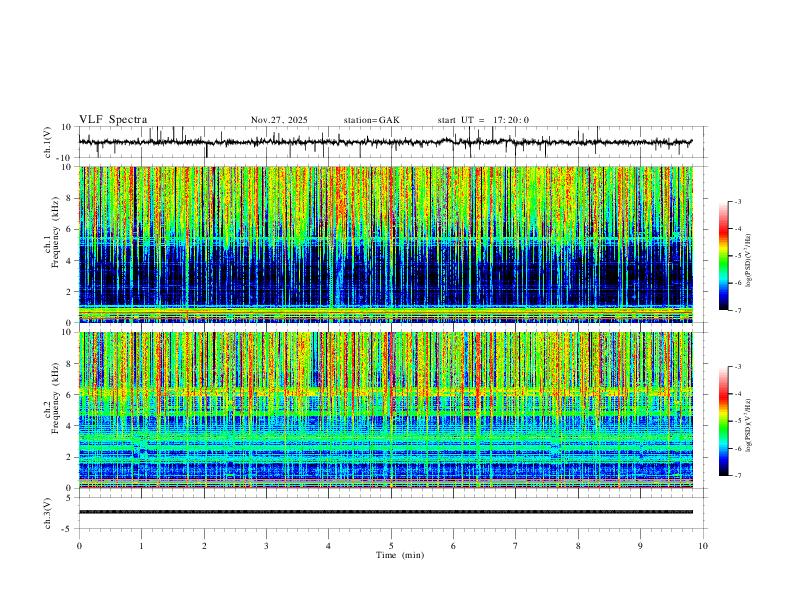Viewport: 792px width, 612px height.
Task: Click inside the ch.1 spectrogram panel
Action: (385, 244)
